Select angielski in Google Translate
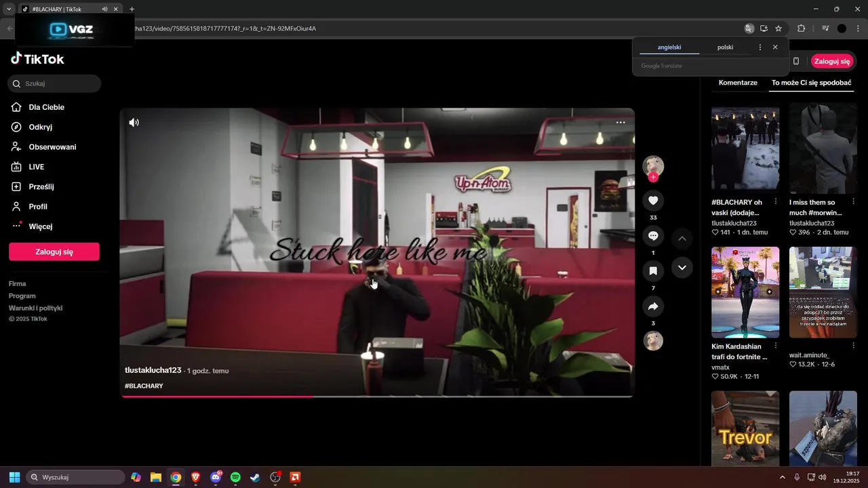The image size is (868, 488). click(x=669, y=47)
